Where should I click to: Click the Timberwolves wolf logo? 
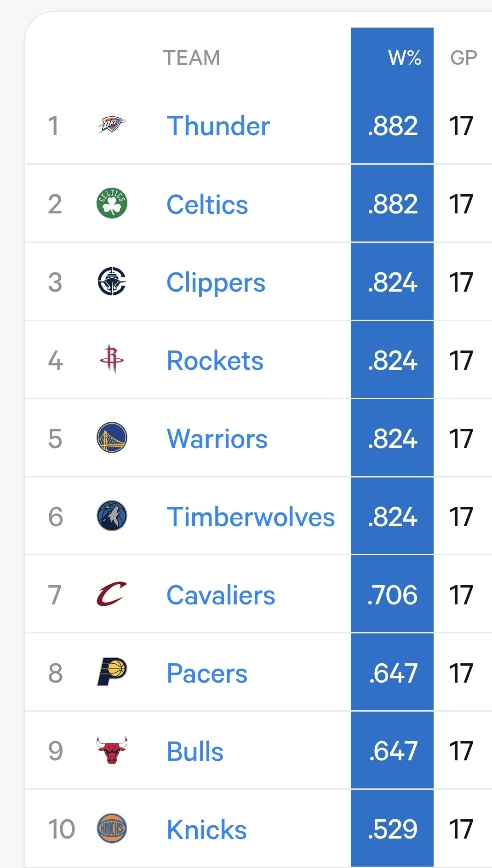(112, 516)
